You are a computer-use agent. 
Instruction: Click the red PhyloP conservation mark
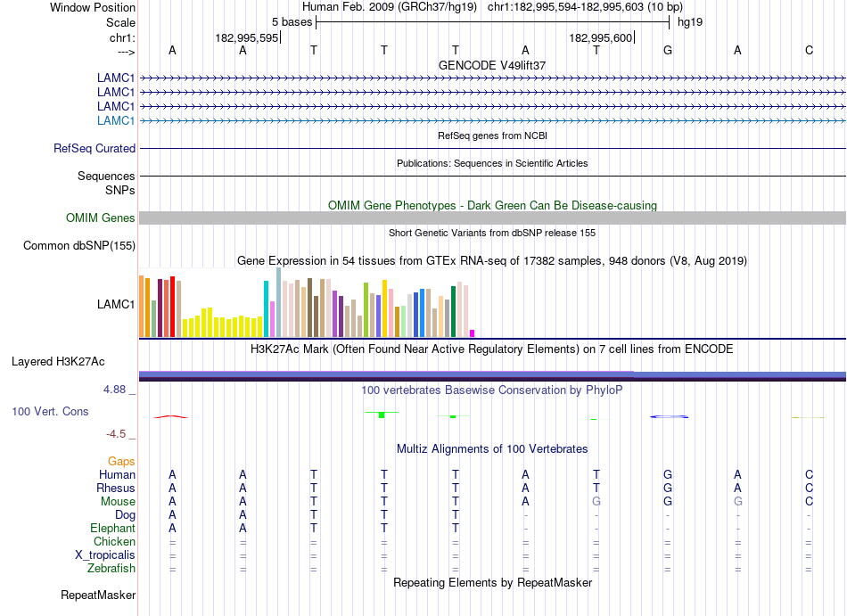pos(170,417)
